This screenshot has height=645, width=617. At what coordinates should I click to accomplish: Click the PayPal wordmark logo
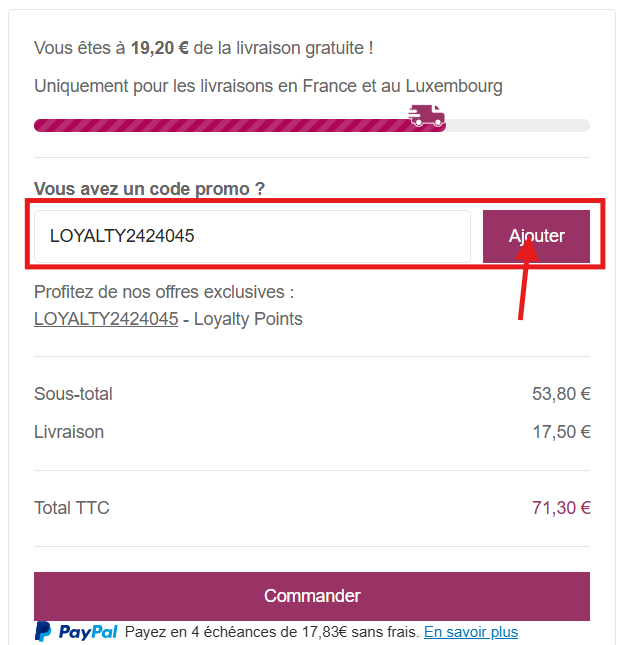[x=88, y=632]
